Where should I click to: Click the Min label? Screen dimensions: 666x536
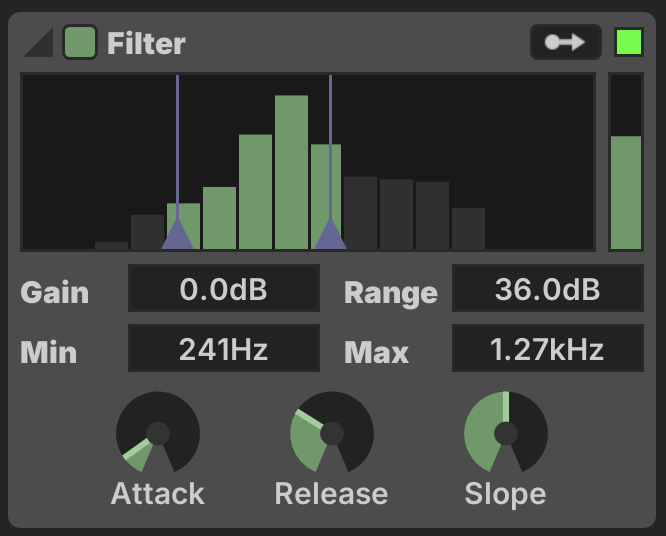[x=48, y=353]
